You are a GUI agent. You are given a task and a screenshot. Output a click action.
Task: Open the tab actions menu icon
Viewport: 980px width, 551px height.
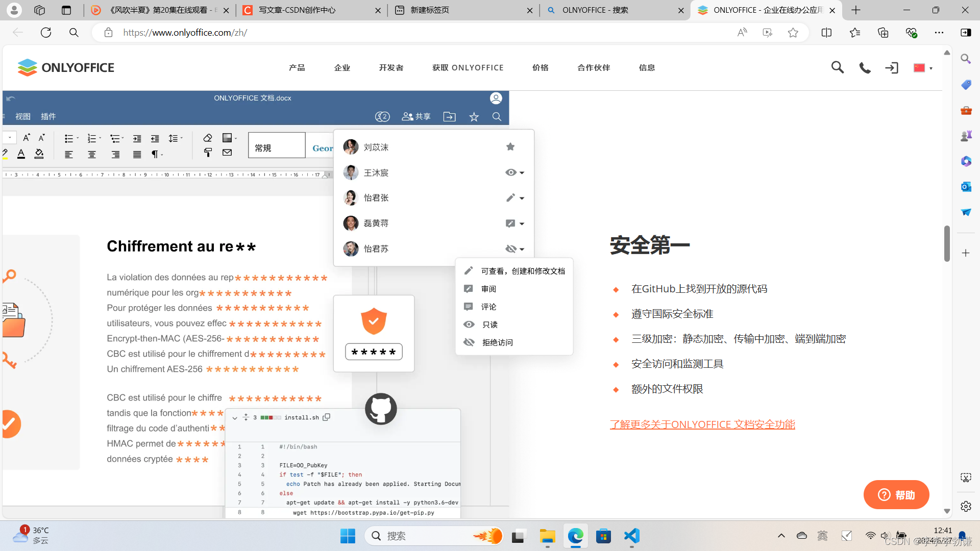[x=66, y=10]
